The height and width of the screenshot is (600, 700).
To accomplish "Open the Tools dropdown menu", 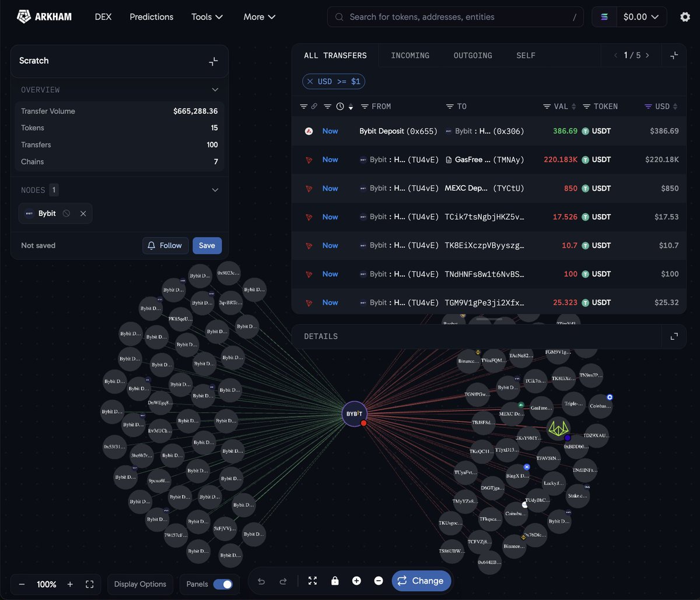I will (207, 17).
